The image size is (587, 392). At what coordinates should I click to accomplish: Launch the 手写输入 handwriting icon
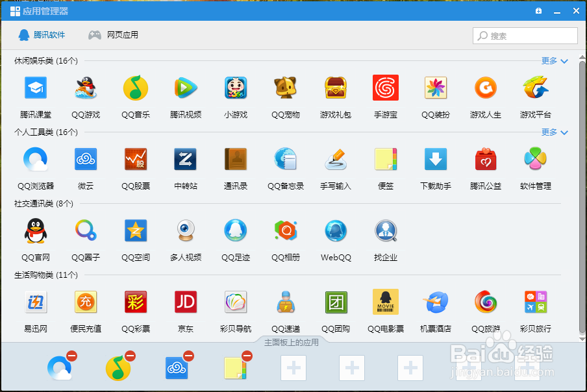tap(336, 160)
